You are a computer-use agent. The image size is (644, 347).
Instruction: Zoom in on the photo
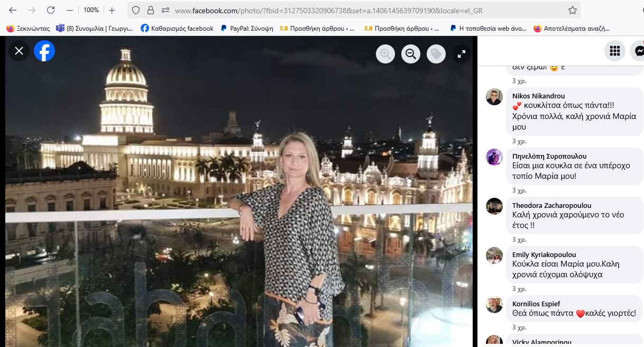(385, 53)
